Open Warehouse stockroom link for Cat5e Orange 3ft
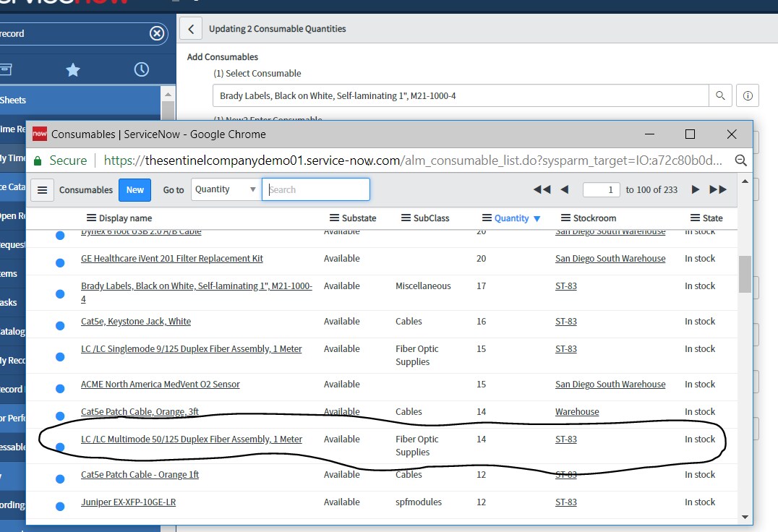The width and height of the screenshot is (778, 532). [577, 411]
